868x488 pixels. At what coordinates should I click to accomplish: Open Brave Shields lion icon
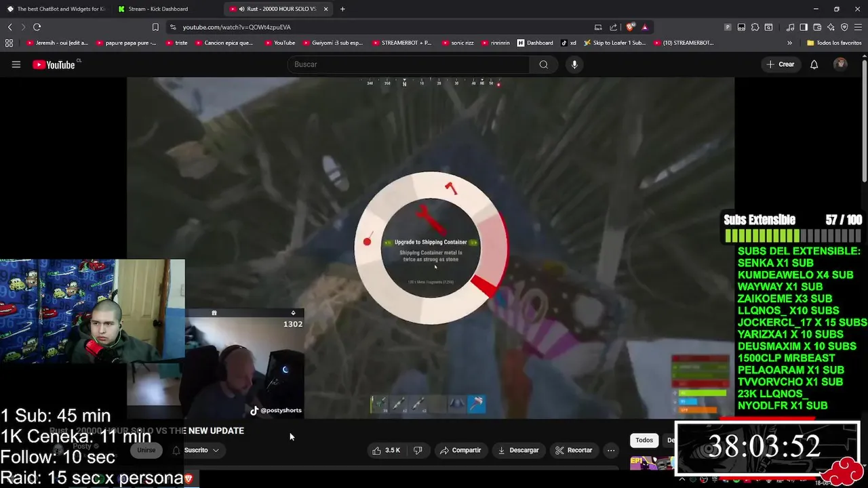pos(630,27)
